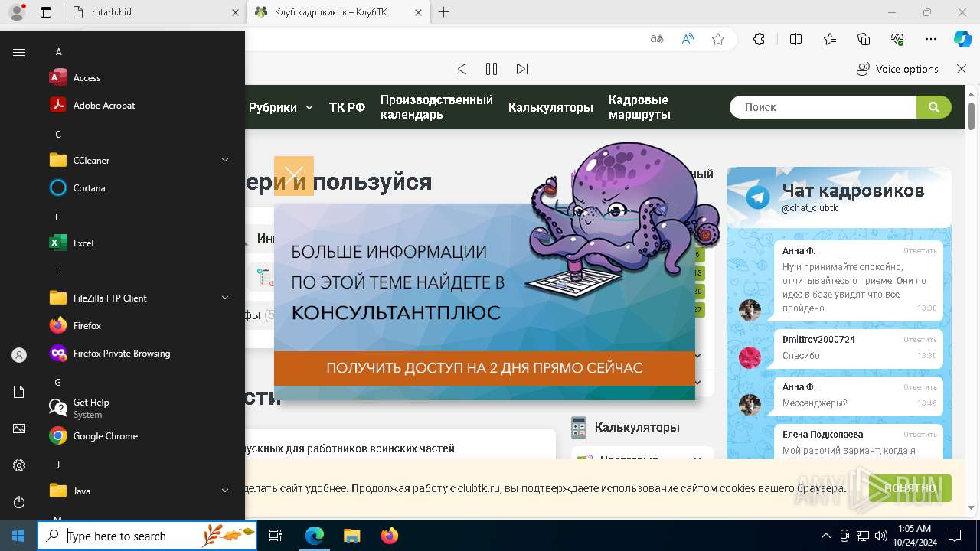Open Калькуляторы menu item
This screenshot has height=551, width=980.
[x=550, y=107]
